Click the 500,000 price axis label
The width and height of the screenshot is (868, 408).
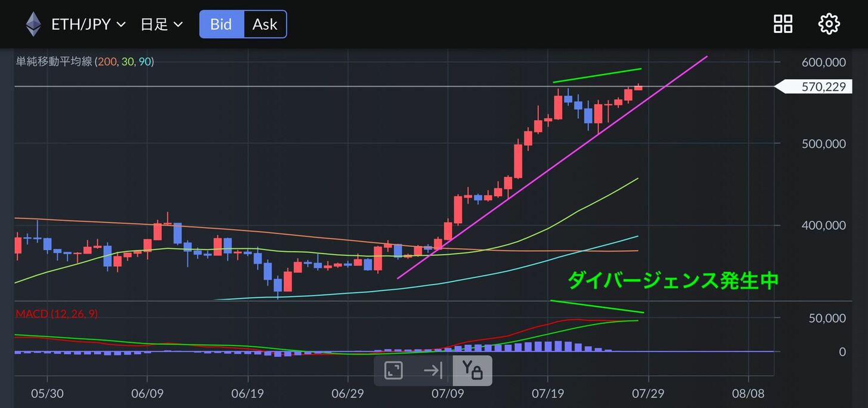823,144
